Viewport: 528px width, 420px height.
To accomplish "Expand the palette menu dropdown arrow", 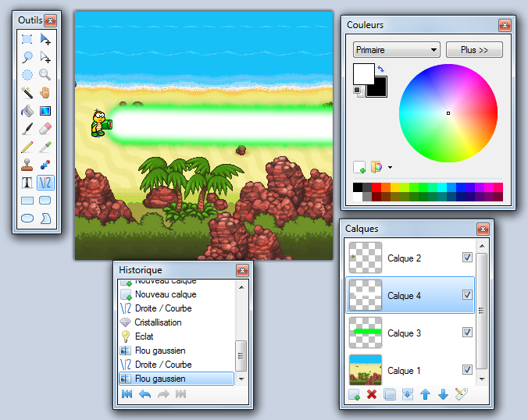I will click(x=390, y=167).
